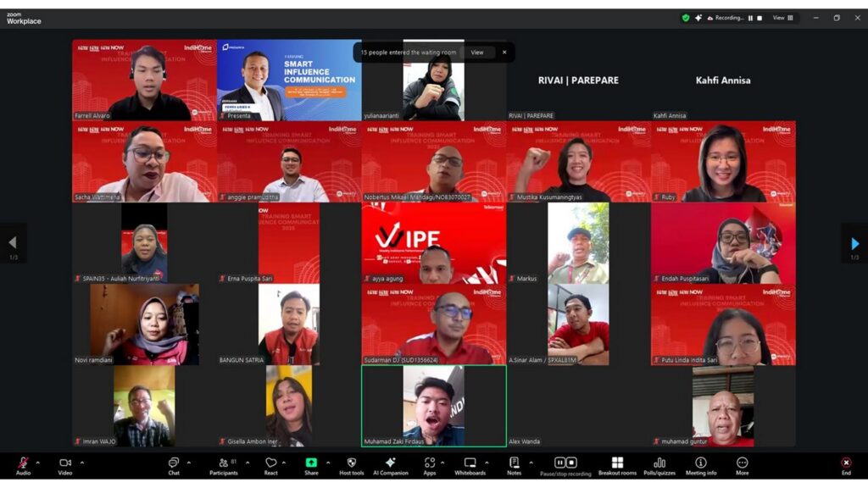Select Mustika Kusumaningtyas video tile
This screenshot has width=868, height=488.
click(578, 162)
